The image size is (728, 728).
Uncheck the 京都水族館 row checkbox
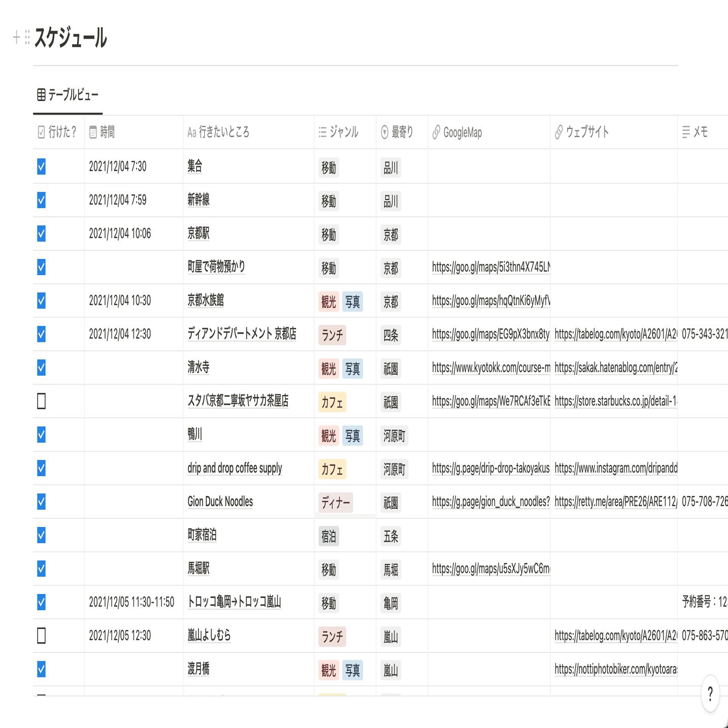click(x=42, y=301)
